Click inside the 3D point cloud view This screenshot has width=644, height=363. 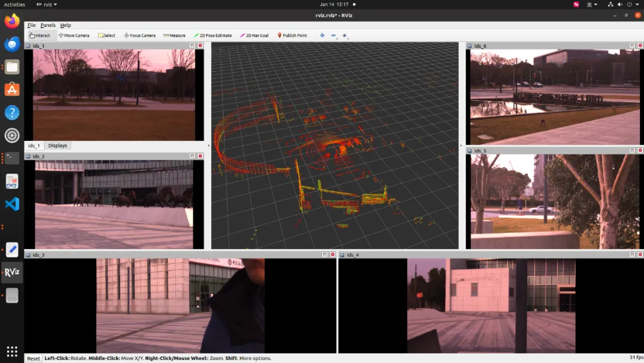[335, 146]
